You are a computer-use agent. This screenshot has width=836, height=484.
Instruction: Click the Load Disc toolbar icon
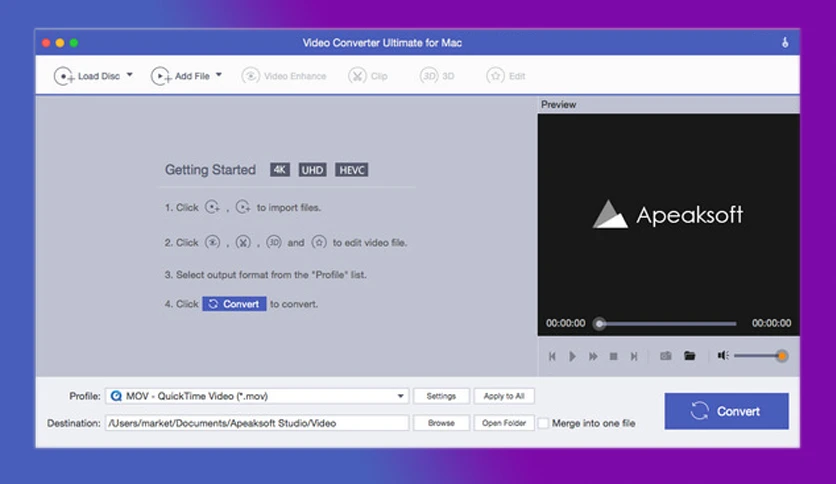[63, 76]
